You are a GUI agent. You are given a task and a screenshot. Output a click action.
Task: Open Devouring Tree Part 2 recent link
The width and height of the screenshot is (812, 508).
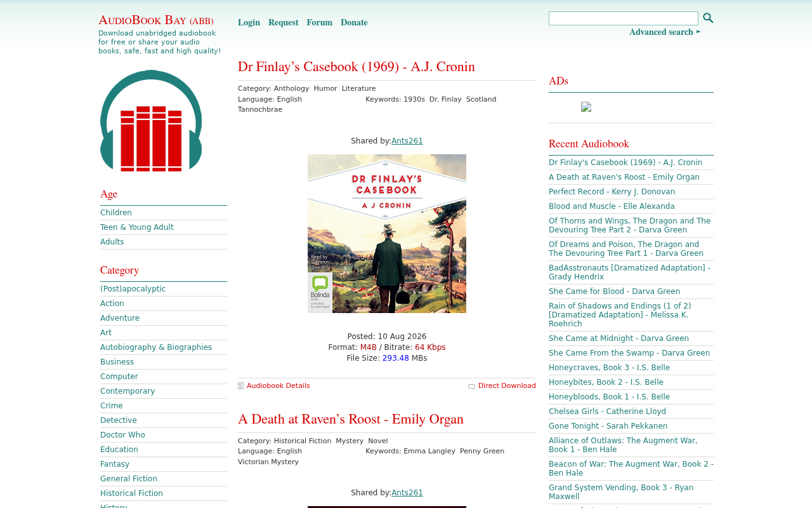pos(630,225)
